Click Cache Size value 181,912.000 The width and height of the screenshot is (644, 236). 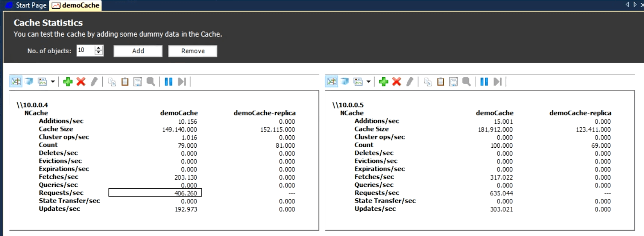pyautogui.click(x=495, y=130)
